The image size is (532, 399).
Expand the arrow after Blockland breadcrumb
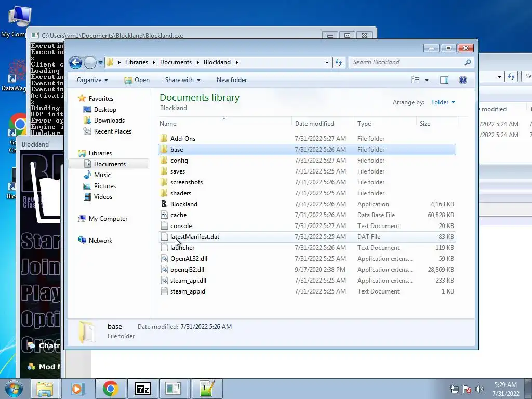click(236, 62)
